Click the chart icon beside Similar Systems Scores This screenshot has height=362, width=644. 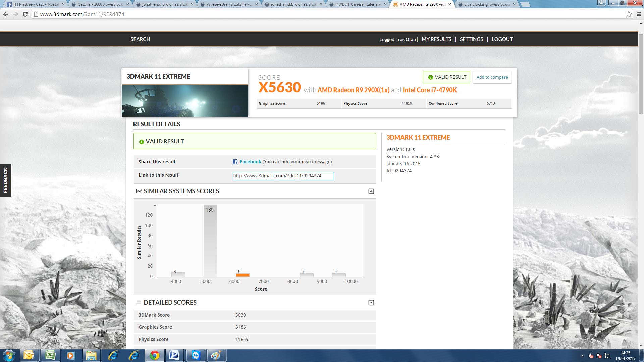coord(139,191)
